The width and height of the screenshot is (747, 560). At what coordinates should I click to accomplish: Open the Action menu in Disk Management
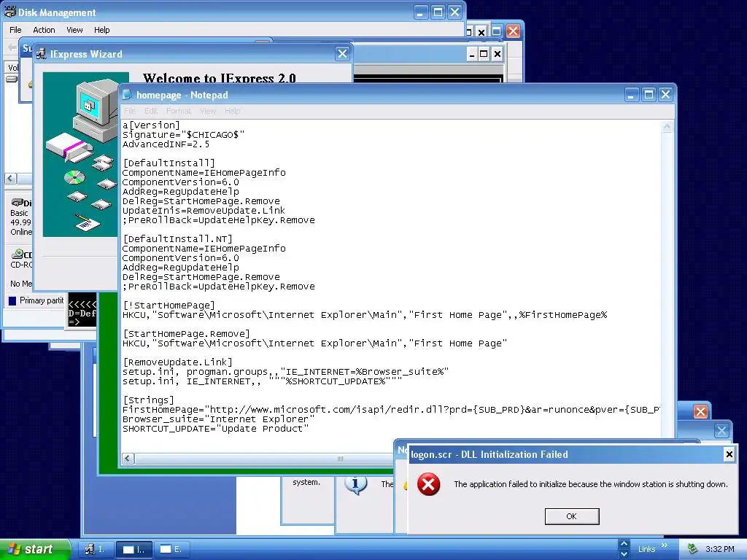coord(44,29)
